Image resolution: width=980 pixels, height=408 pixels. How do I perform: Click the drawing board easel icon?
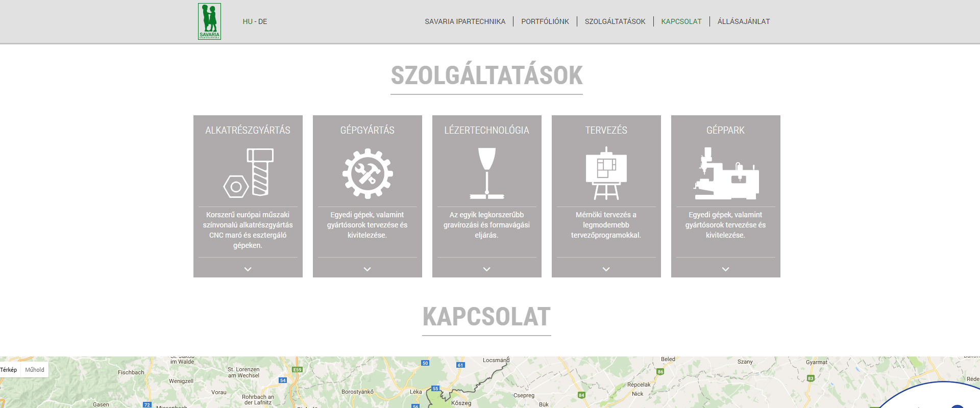606,173
